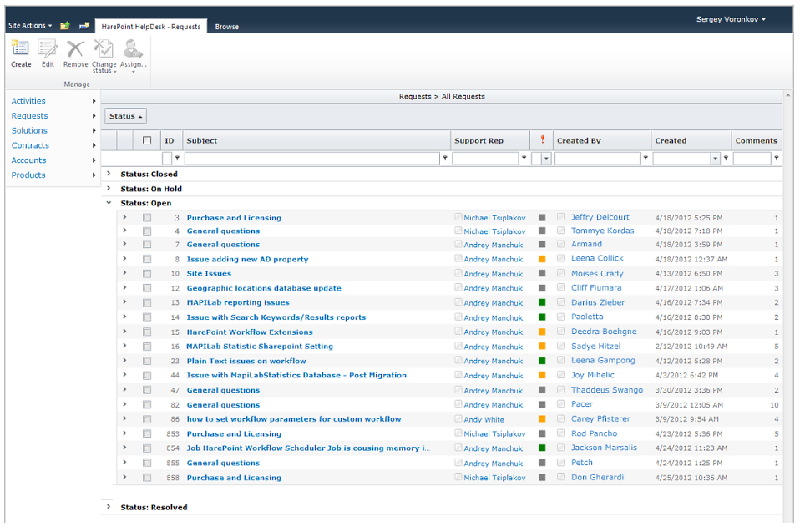The width and height of the screenshot is (800, 532).
Task: Click the navigate up folder icon
Action: pyautogui.click(x=65, y=26)
